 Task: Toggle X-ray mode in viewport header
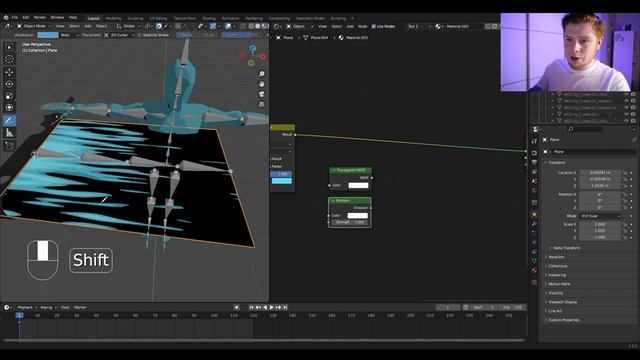click(243, 26)
